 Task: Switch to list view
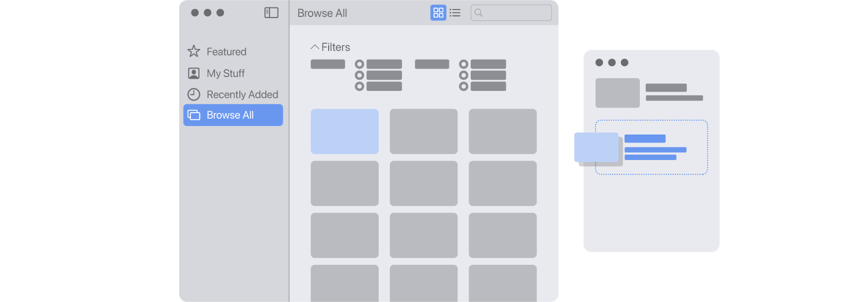click(x=455, y=13)
